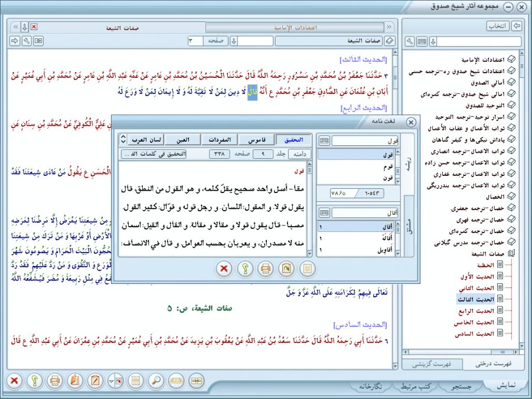The width and height of the screenshot is (532, 399).
Task: Select the فهرست گزينشی sidebar tab
Action: click(x=431, y=364)
